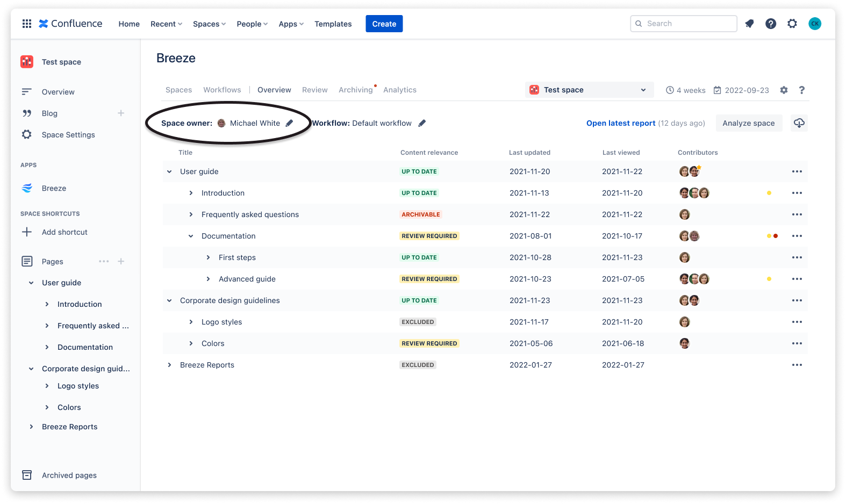Open the more actions menu for Frequently asked questions row
This screenshot has width=846, height=504.
pyautogui.click(x=797, y=214)
